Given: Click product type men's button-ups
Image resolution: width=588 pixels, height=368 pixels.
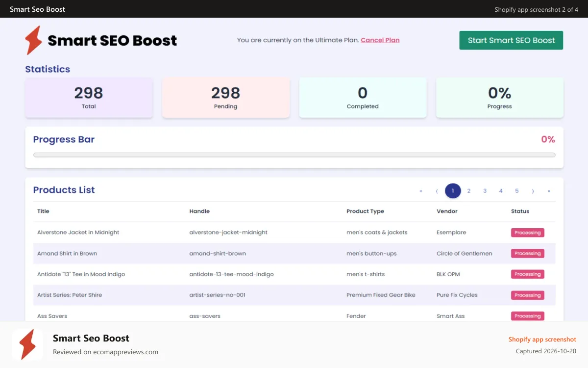Looking at the screenshot, I should (371, 253).
